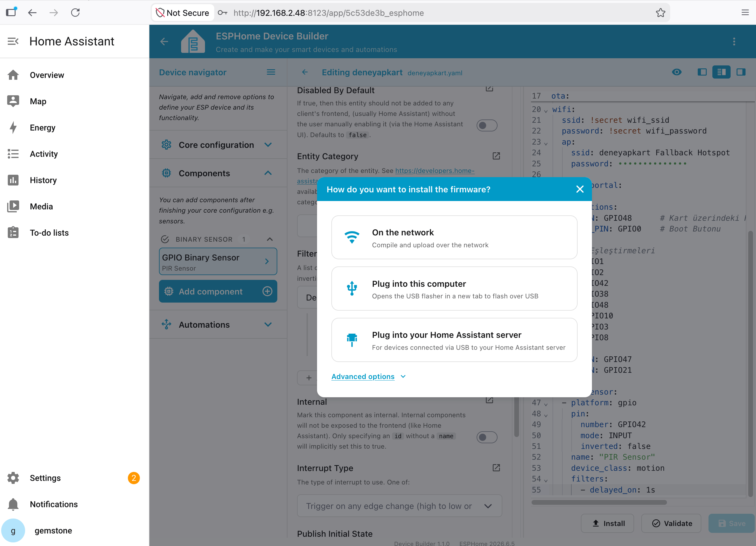Reload the browser page
Viewport: 756px width, 546px height.
[75, 13]
